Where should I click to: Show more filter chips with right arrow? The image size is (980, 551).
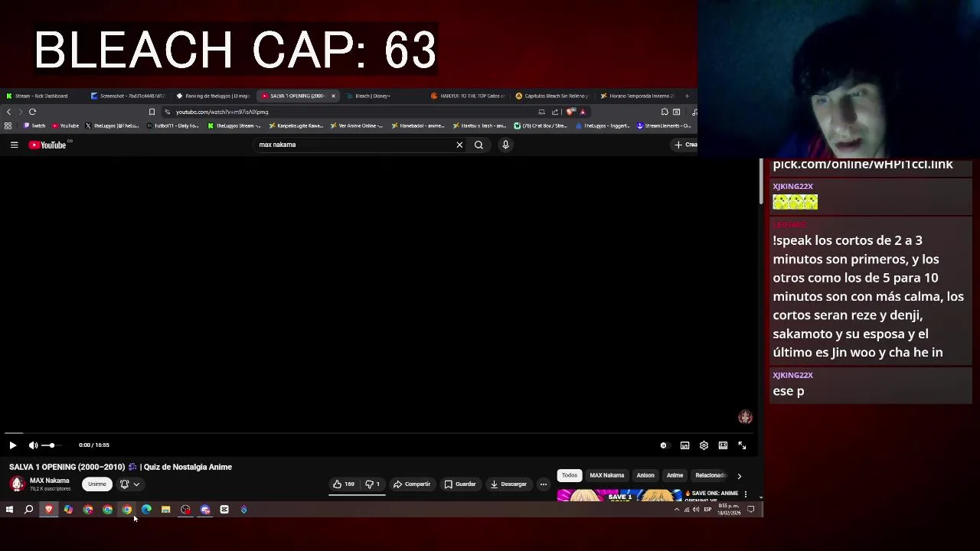tap(739, 476)
